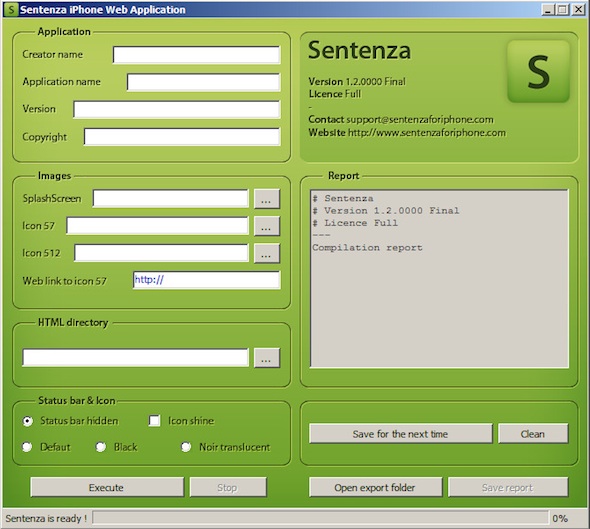Browse for the SplashScreen image
The image size is (590, 529).
[x=267, y=199]
